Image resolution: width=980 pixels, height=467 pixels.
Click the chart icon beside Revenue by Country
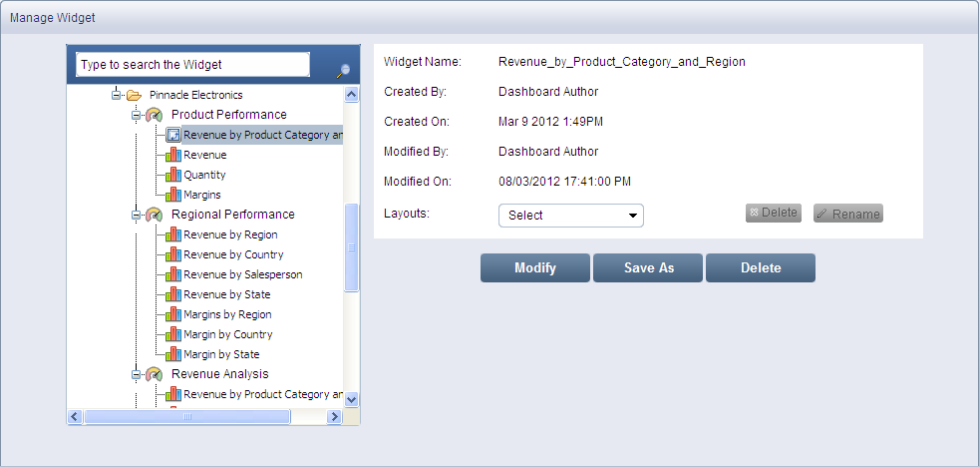(173, 254)
